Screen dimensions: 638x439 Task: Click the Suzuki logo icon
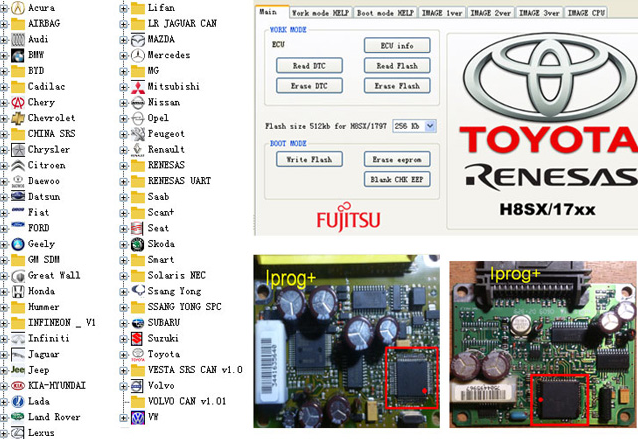[137, 339]
